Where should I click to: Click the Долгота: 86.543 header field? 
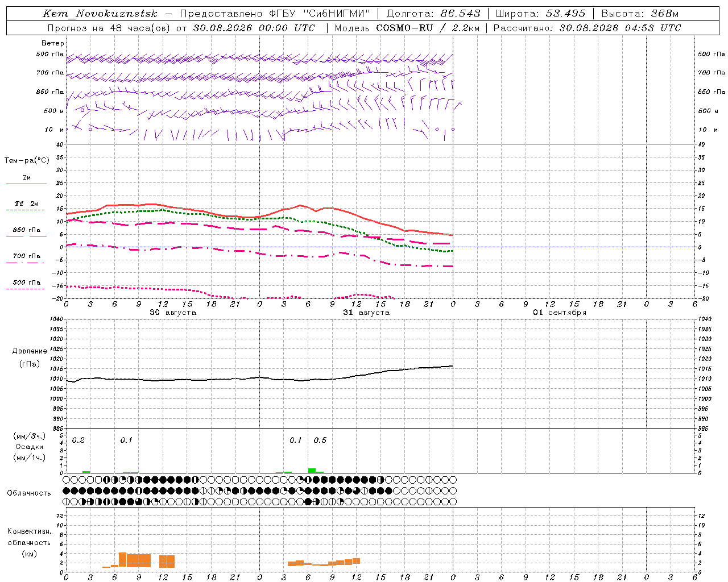click(x=433, y=14)
